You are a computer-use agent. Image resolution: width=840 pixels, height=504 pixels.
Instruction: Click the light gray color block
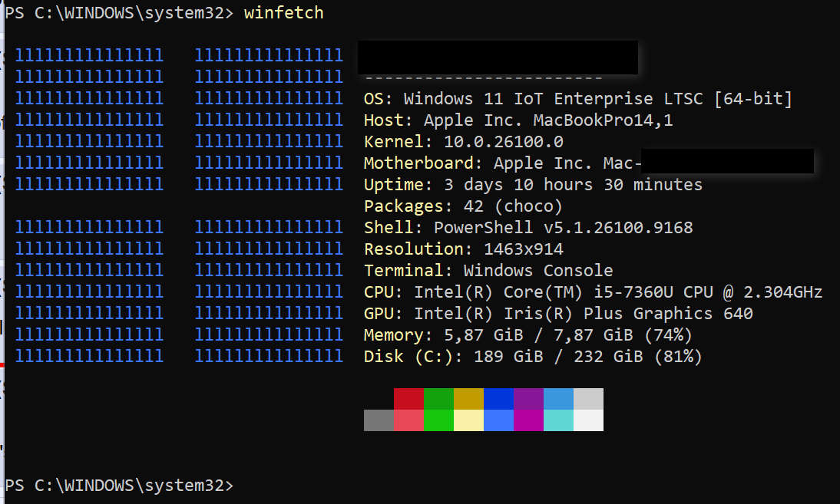tap(589, 399)
